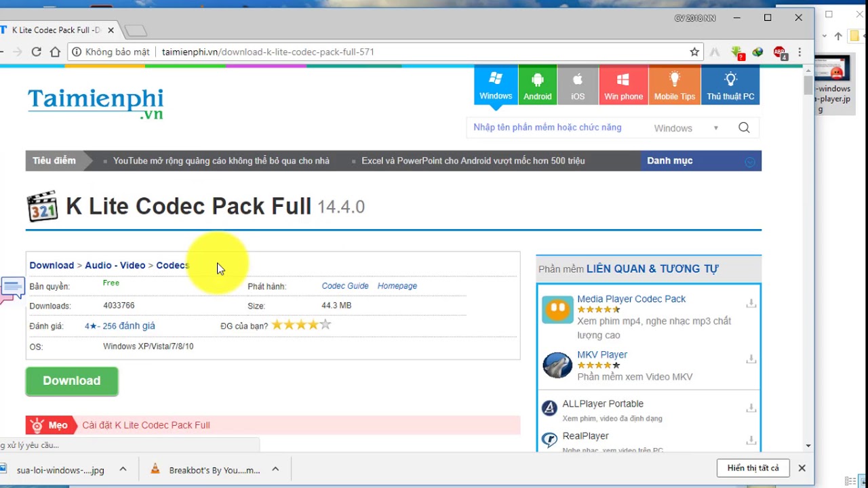Visit the Homepage link
Viewport: 868px width, 488px height.
[397, 286]
